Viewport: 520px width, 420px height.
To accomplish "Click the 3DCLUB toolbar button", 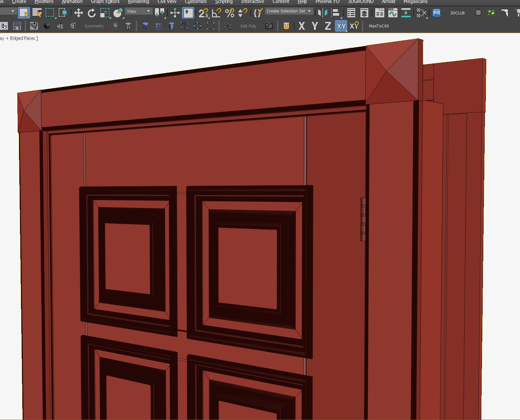I will pyautogui.click(x=457, y=13).
